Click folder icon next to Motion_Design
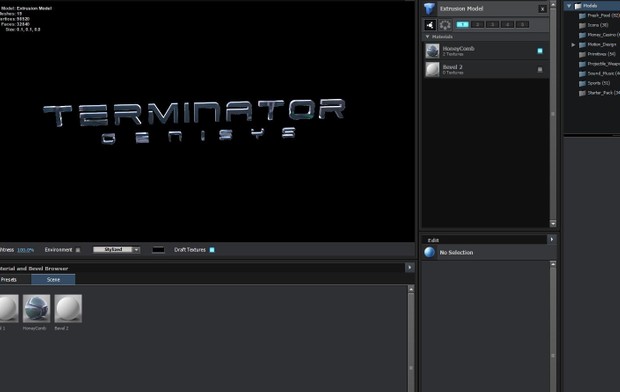The width and height of the screenshot is (620, 392). [x=582, y=45]
